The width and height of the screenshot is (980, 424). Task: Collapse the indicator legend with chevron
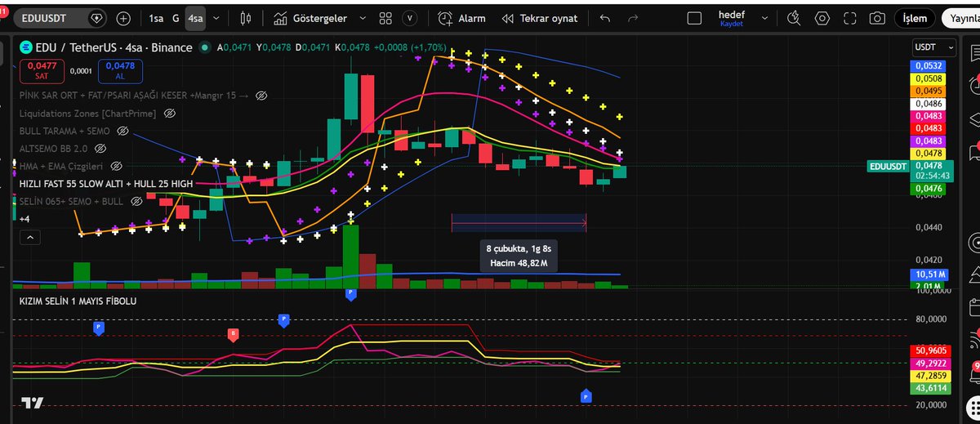coord(30,237)
